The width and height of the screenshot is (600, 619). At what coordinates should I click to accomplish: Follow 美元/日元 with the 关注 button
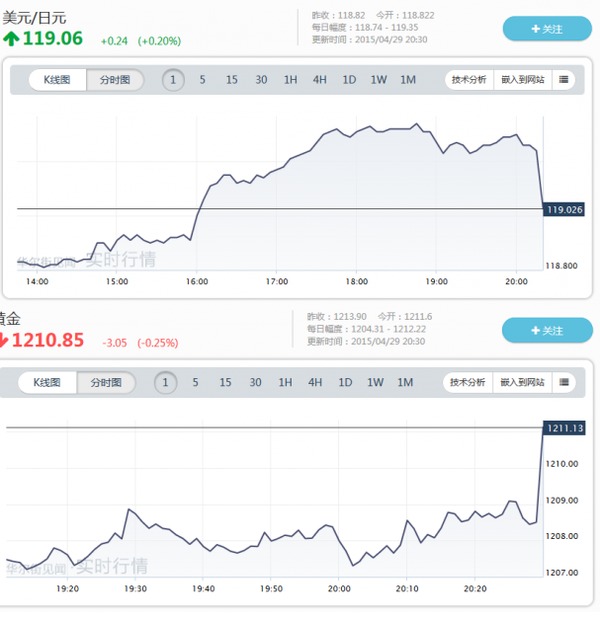pyautogui.click(x=546, y=28)
